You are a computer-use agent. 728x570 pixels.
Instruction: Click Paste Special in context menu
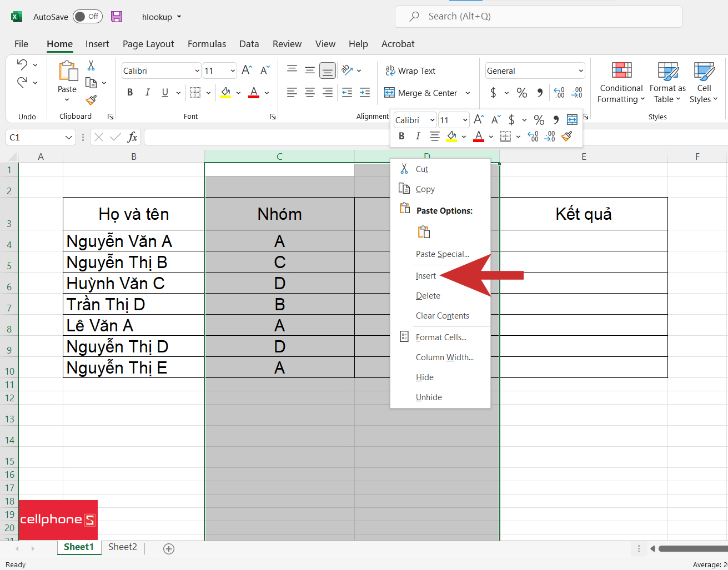440,254
